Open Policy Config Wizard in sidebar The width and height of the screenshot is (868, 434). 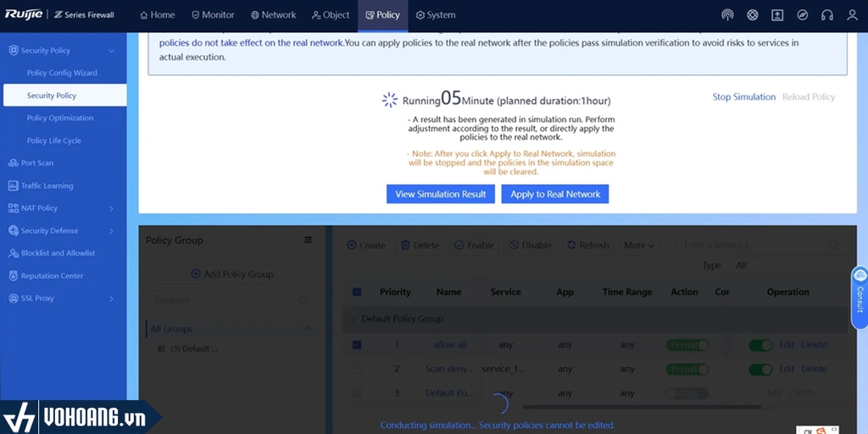[62, 73]
